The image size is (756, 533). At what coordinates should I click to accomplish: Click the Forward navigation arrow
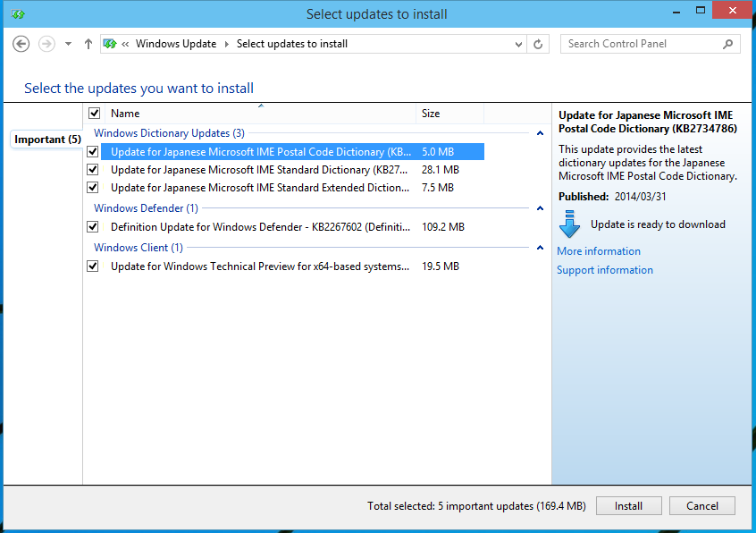click(46, 44)
